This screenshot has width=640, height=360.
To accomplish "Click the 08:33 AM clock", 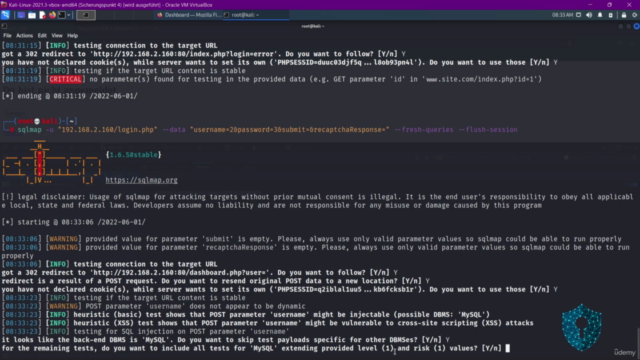I will (x=562, y=15).
